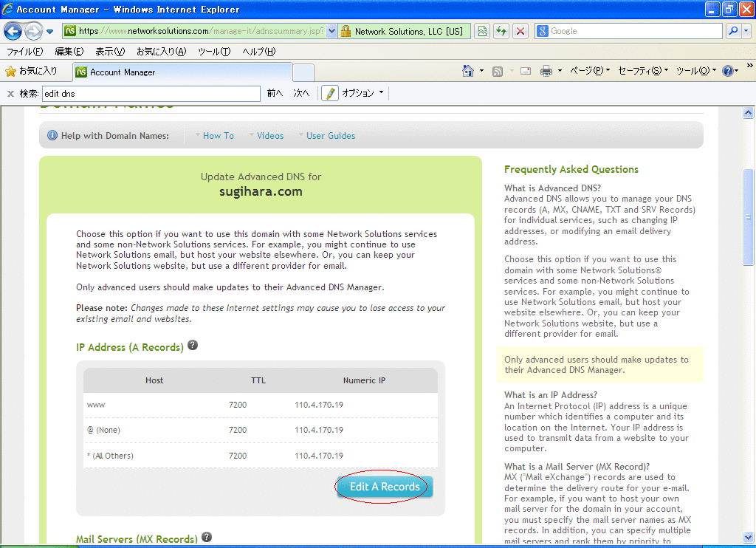Expand the Home button dropdown arrow
The width and height of the screenshot is (756, 548).
coord(481,71)
